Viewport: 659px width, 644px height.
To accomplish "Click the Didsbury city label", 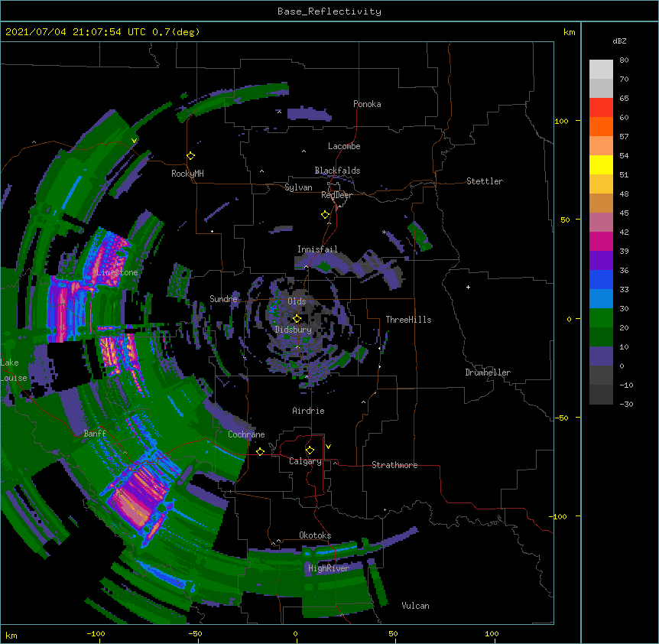I will (x=294, y=330).
